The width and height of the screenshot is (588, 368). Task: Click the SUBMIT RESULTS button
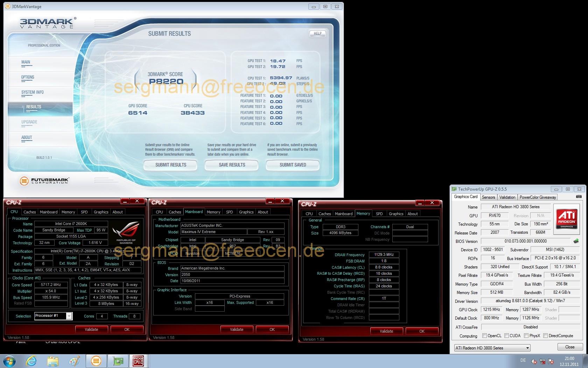coord(170,165)
